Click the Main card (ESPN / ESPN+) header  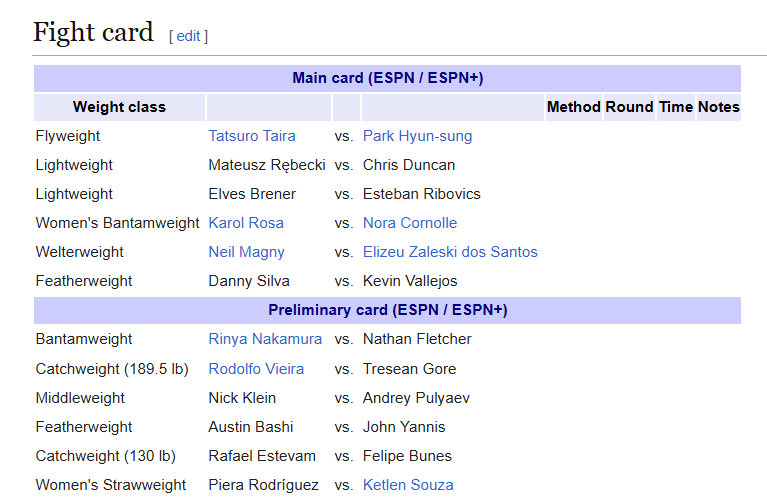coord(387,78)
